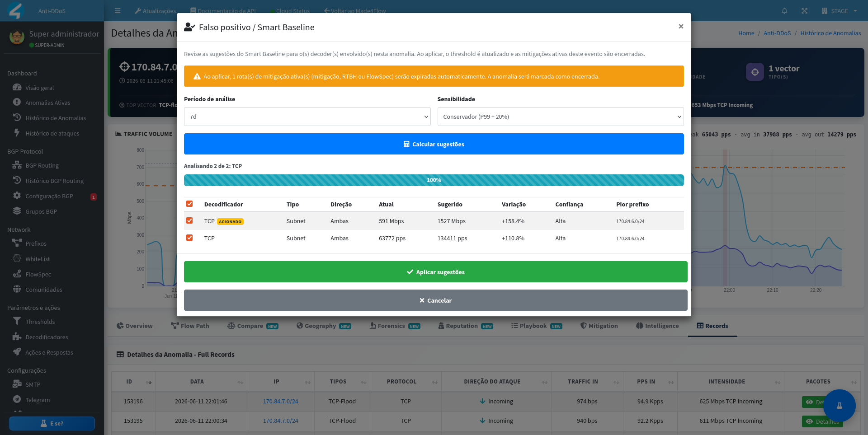Click the floating flask button

pyautogui.click(x=839, y=406)
